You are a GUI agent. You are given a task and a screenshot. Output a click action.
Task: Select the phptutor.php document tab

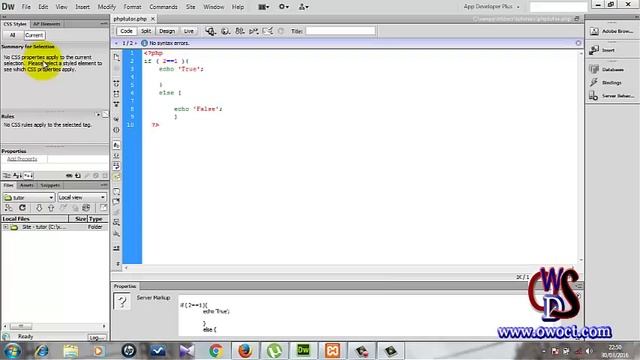(130, 19)
